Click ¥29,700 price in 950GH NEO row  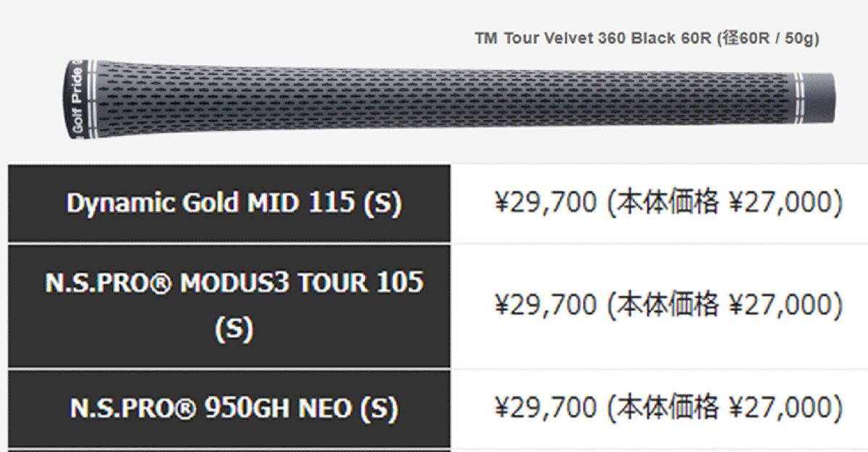click(545, 409)
